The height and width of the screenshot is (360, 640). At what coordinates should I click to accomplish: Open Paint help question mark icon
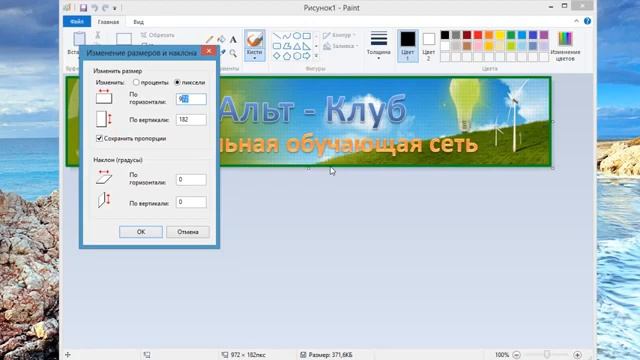coord(587,21)
